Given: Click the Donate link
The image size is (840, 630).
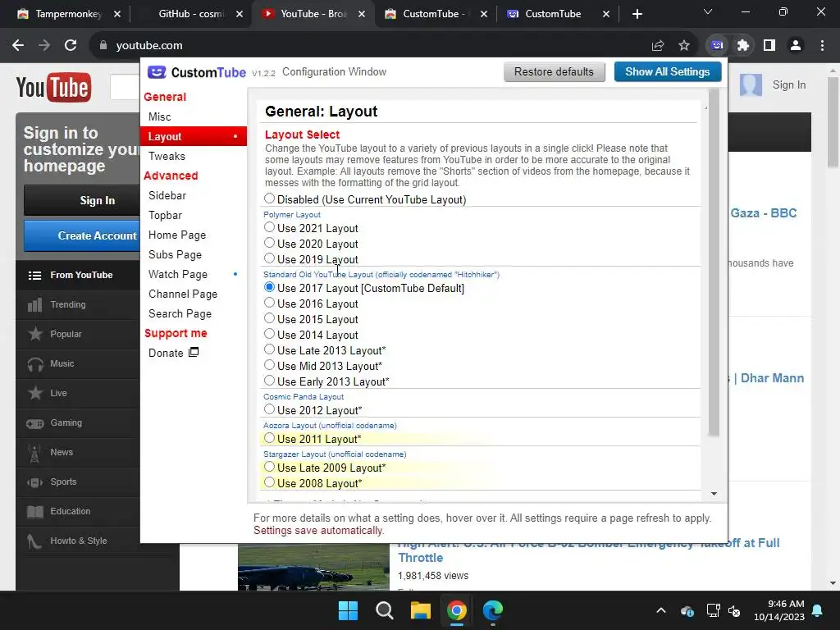Looking at the screenshot, I should 174,353.
